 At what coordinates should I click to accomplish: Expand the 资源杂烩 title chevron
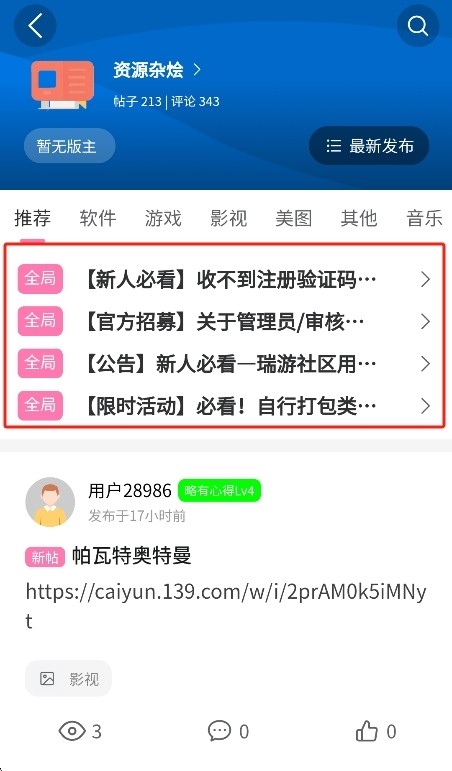click(197, 69)
